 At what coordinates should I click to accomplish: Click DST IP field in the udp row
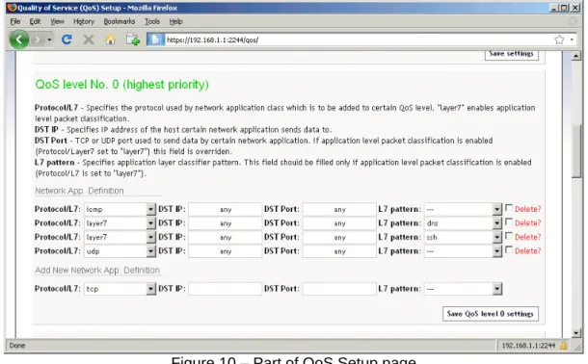click(x=225, y=251)
